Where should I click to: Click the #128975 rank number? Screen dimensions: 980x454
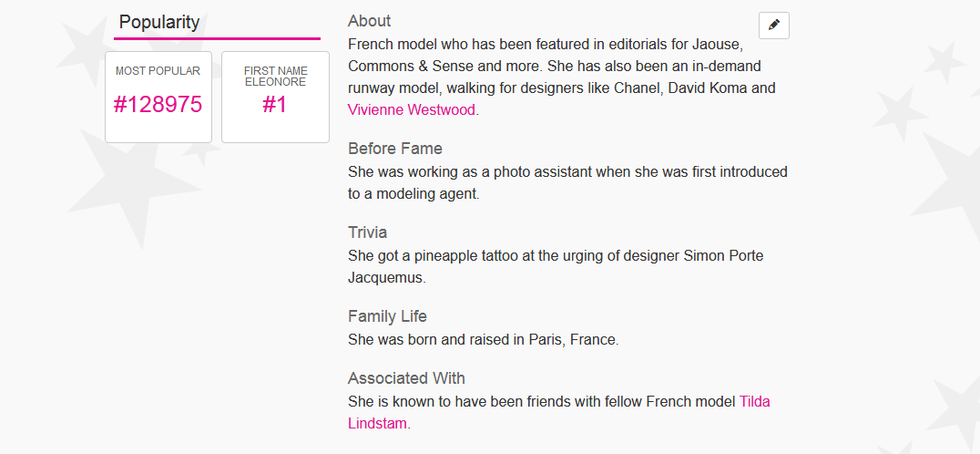(158, 105)
